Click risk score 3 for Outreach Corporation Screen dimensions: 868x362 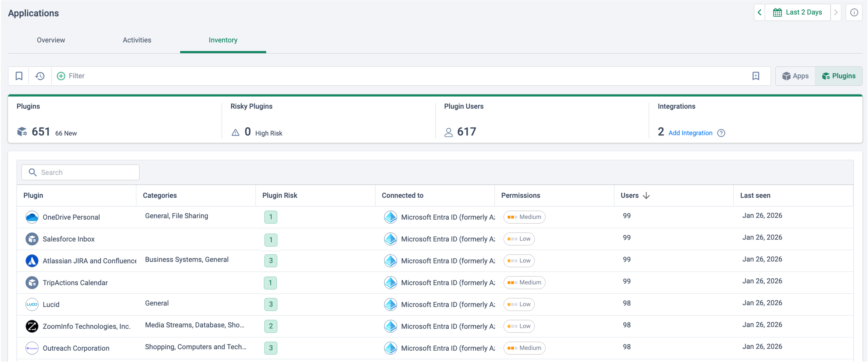point(271,348)
